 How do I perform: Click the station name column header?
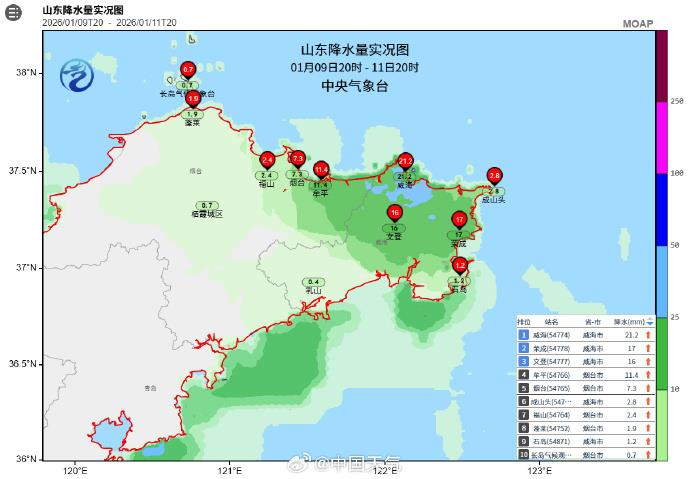[x=553, y=322]
